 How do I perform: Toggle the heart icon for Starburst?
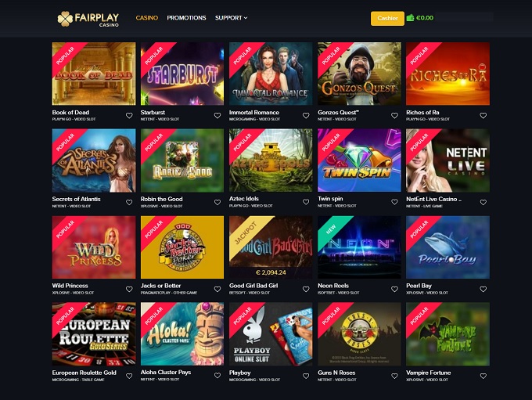point(217,115)
